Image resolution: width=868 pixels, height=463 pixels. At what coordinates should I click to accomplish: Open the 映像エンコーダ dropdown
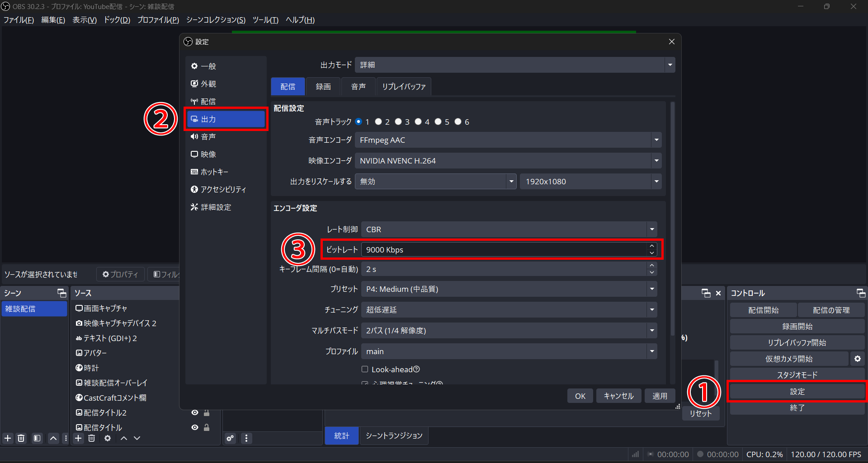click(508, 161)
